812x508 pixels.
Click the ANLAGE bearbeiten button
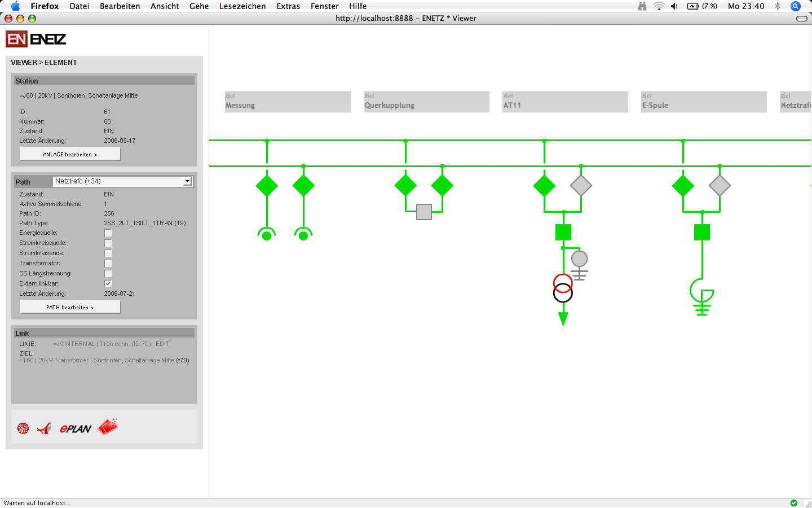coord(70,154)
